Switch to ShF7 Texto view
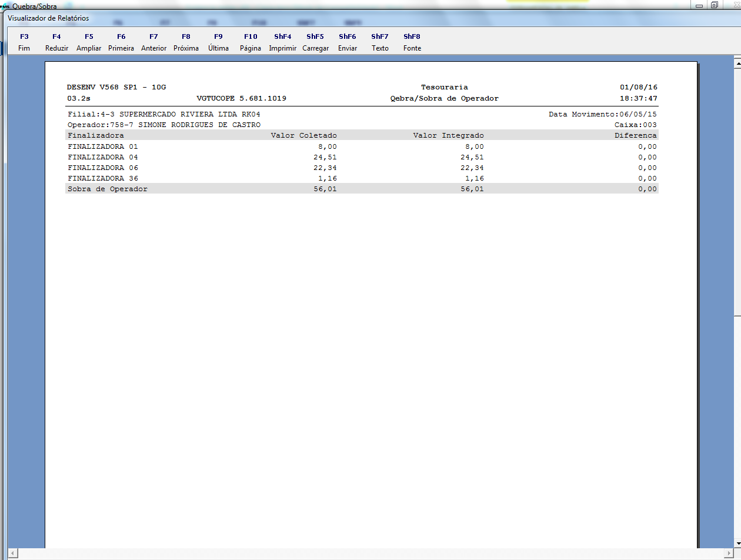 [x=380, y=42]
